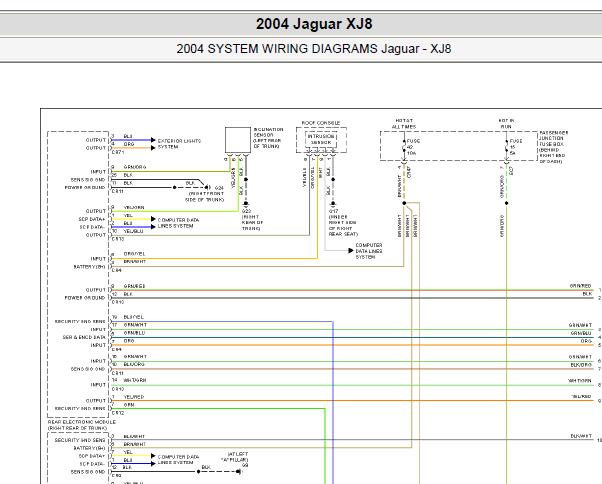
Task: Click the 'COMPUTER DATA LINES SYSTEM' reference under roof console
Action: (369, 251)
